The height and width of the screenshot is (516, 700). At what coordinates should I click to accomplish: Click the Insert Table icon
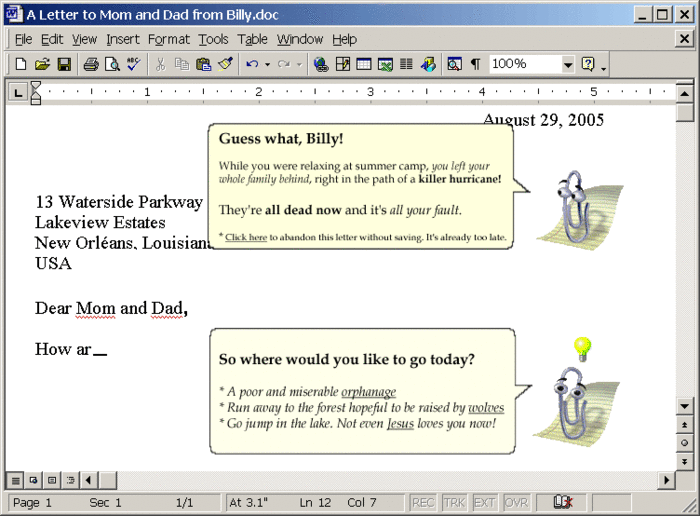pyautogui.click(x=364, y=64)
